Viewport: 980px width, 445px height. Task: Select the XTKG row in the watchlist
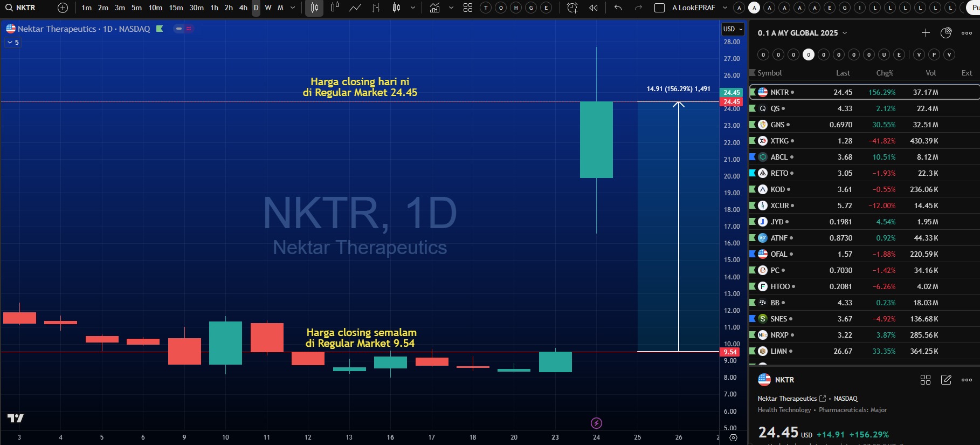[864, 141]
